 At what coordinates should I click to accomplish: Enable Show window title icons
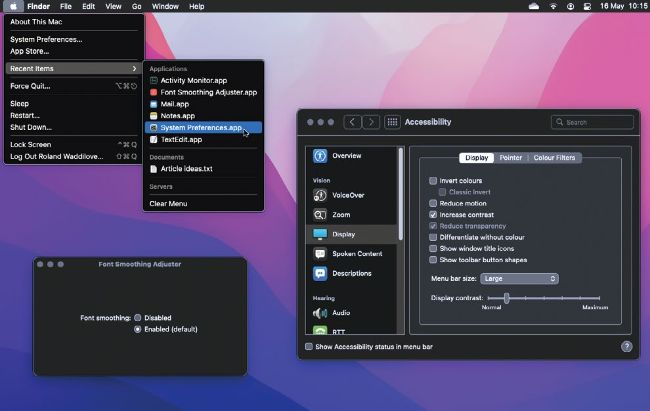[x=433, y=248]
